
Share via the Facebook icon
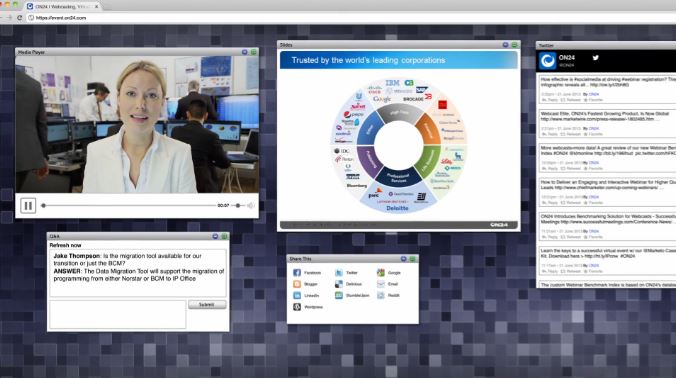297,272
